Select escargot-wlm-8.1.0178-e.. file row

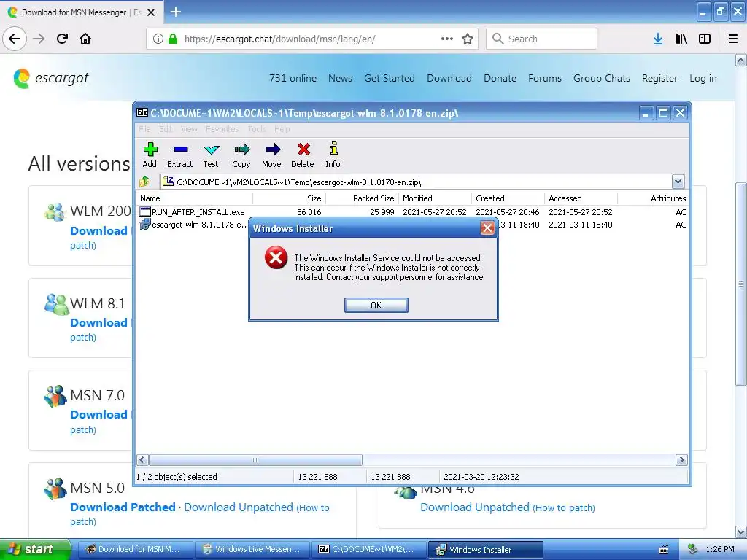pyautogui.click(x=193, y=225)
